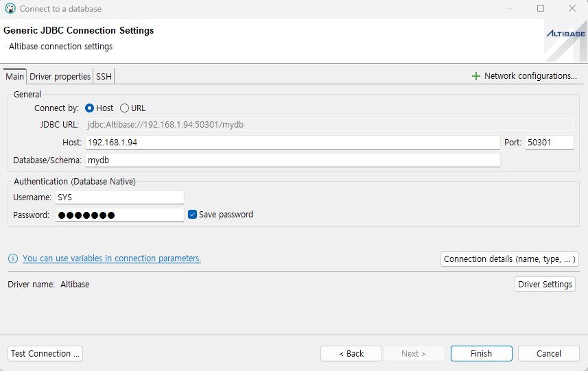The width and height of the screenshot is (588, 371).
Task: Click the info icon beside variables link
Action: pyautogui.click(x=13, y=259)
